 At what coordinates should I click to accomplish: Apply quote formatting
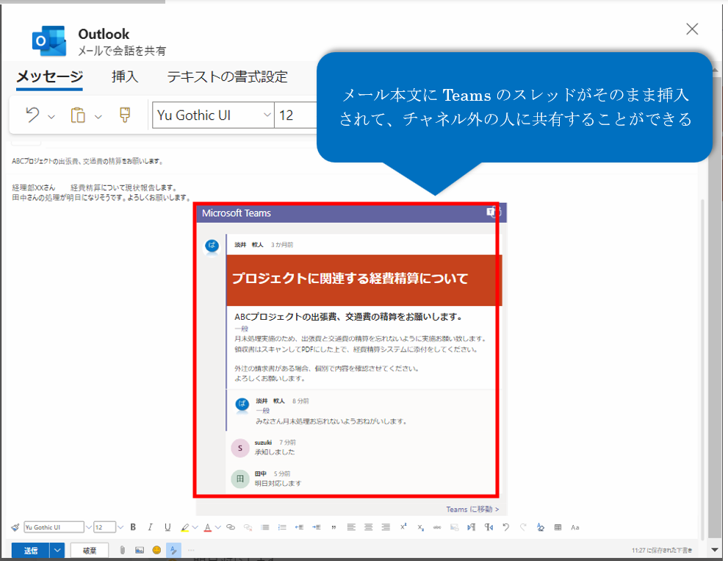(x=334, y=527)
